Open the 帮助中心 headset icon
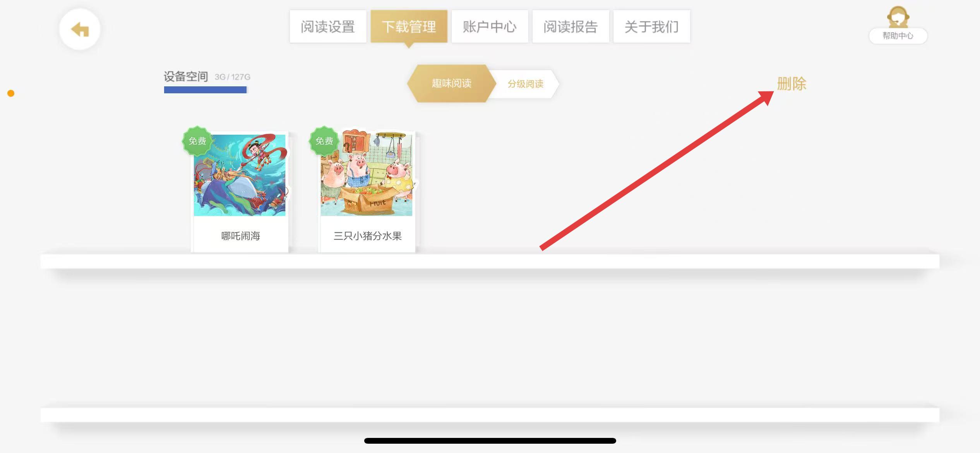 (x=898, y=17)
